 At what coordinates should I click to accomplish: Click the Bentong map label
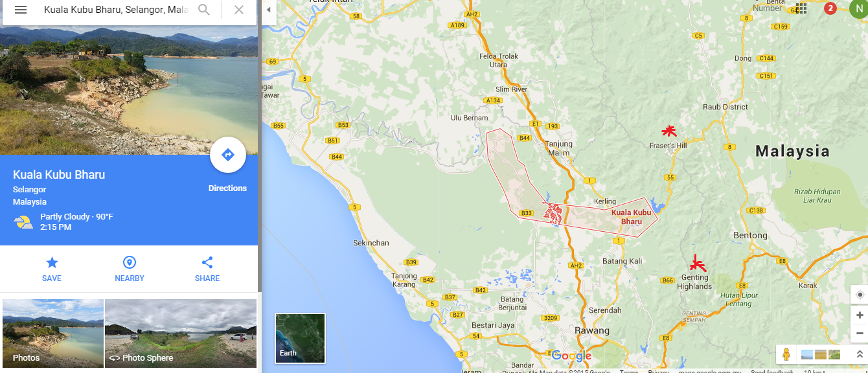pyautogui.click(x=750, y=235)
